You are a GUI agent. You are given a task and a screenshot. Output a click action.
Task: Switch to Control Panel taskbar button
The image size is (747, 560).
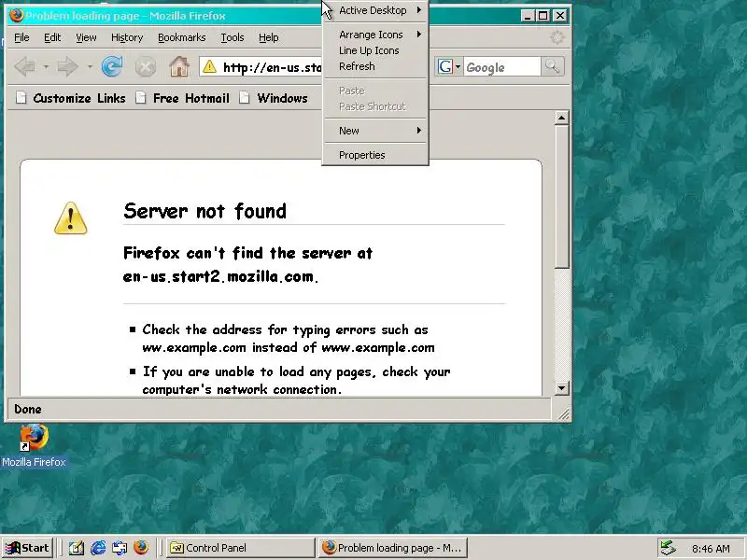[x=241, y=548]
